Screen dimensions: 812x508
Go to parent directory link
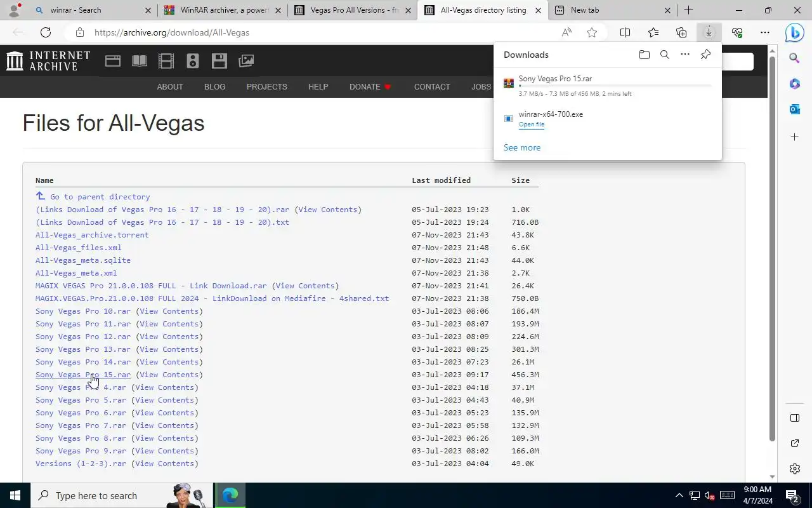coord(93,197)
